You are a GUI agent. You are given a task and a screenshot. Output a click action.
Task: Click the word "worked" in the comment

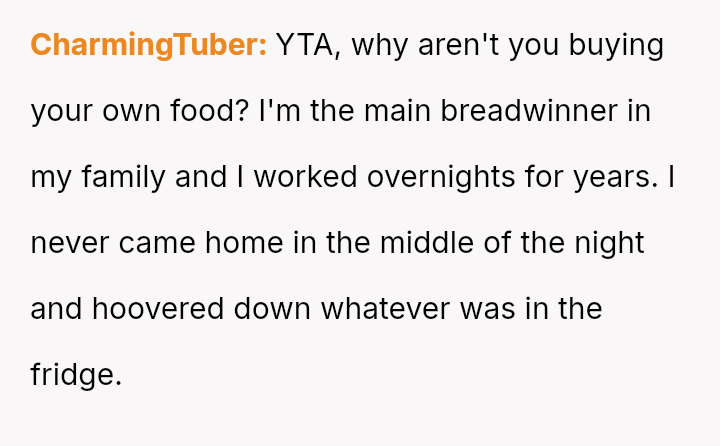[311, 176]
